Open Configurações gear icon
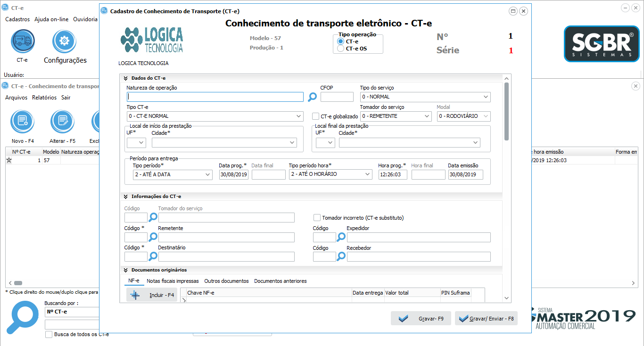The height and width of the screenshot is (346, 644). pos(65,41)
